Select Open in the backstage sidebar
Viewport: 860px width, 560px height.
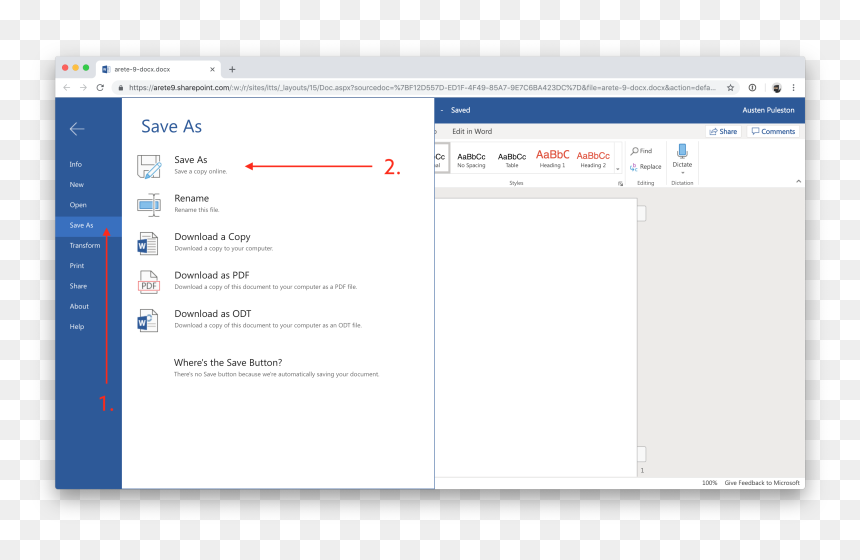[x=78, y=205]
